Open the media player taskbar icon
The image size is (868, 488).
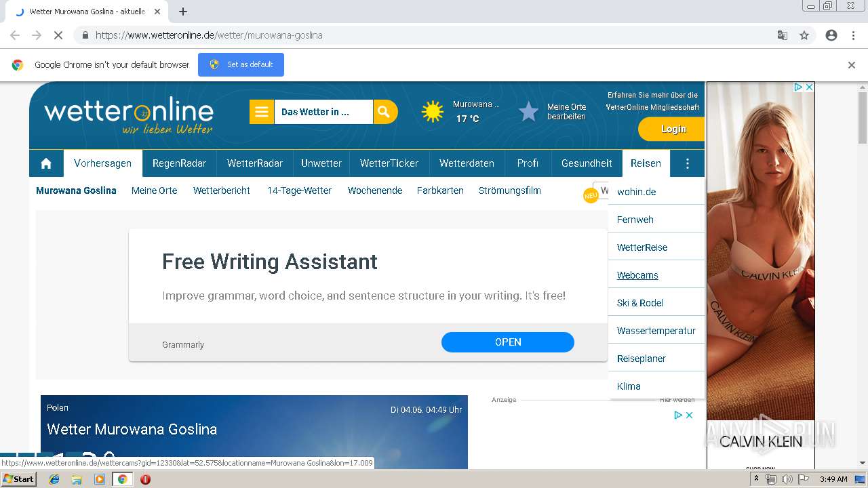pos(100,479)
